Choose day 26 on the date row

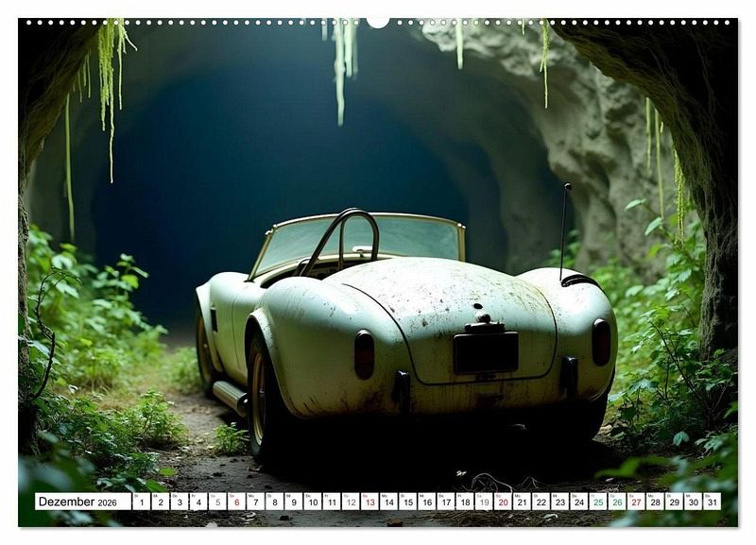click(617, 502)
